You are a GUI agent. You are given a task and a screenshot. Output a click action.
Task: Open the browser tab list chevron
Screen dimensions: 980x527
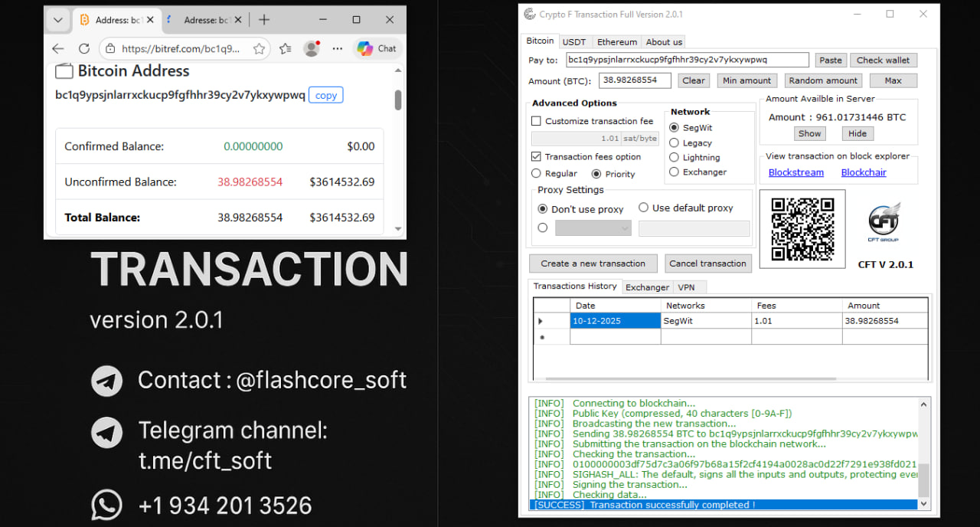tap(57, 20)
